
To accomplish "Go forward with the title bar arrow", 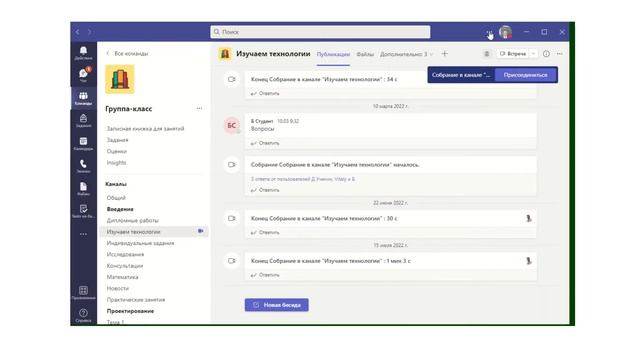I will click(x=90, y=32).
